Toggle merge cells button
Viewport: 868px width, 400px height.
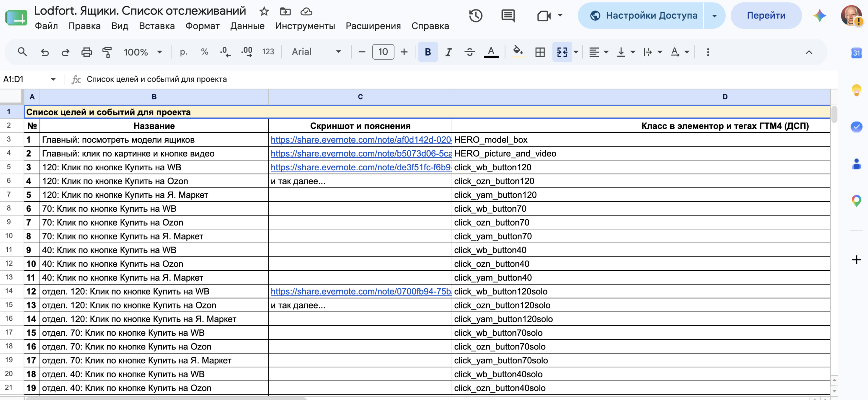562,52
